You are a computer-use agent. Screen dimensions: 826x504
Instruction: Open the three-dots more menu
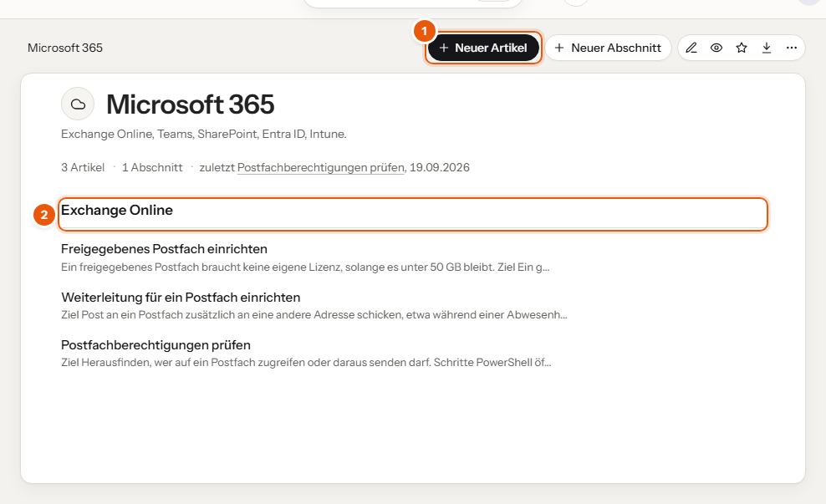(x=792, y=48)
